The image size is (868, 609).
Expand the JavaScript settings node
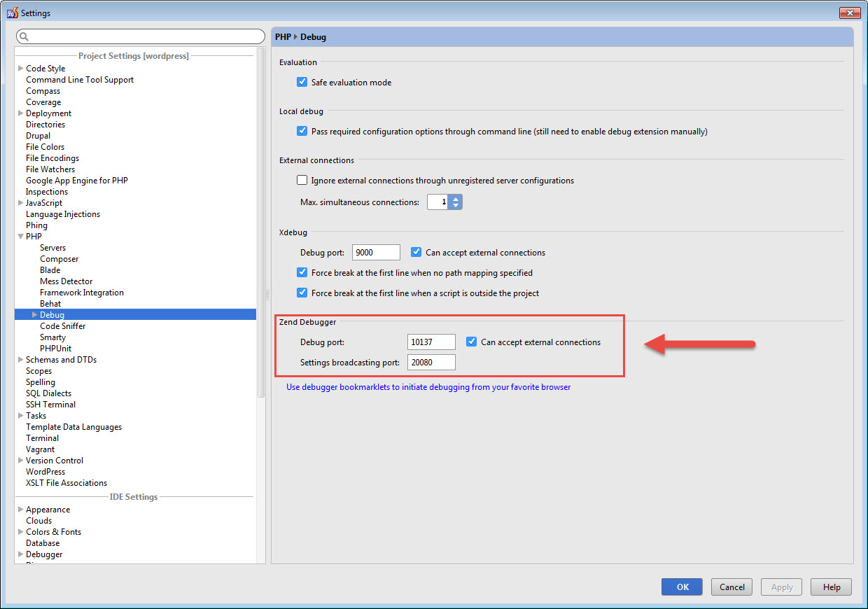pos(20,203)
